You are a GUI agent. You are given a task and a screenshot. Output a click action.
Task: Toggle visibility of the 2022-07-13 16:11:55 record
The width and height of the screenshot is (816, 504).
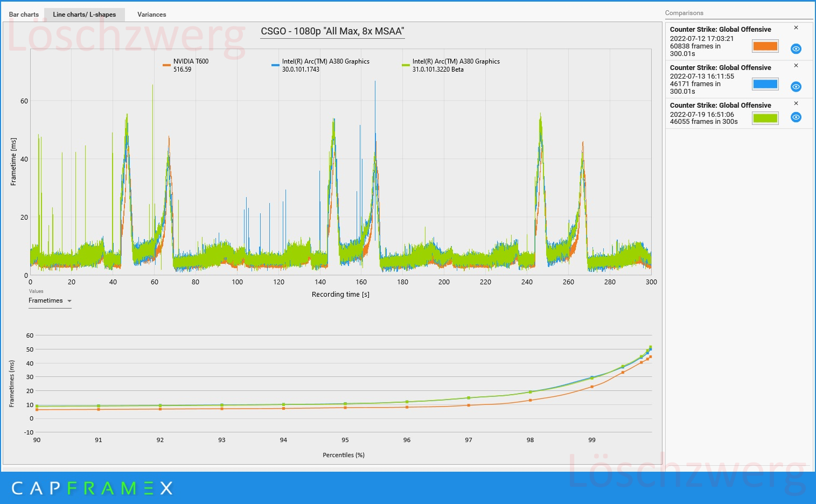[x=796, y=87]
